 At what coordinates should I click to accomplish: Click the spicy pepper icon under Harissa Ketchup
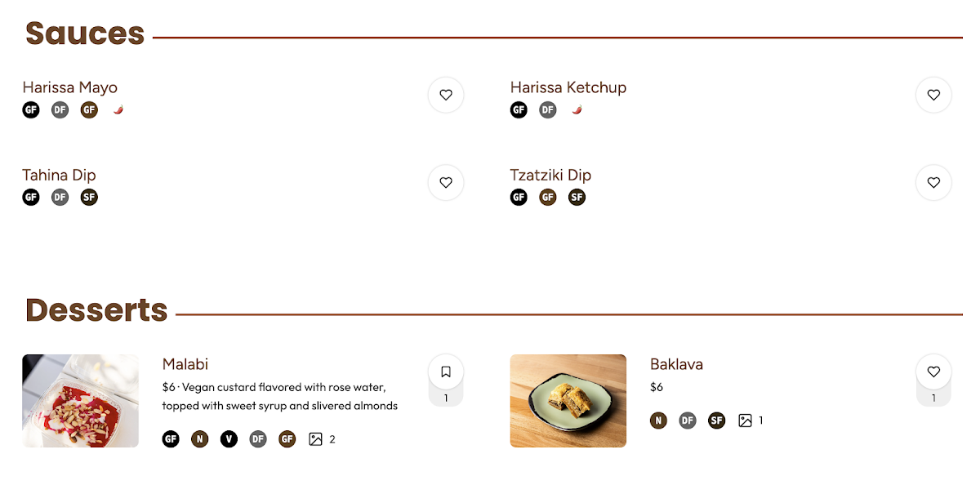pos(577,109)
